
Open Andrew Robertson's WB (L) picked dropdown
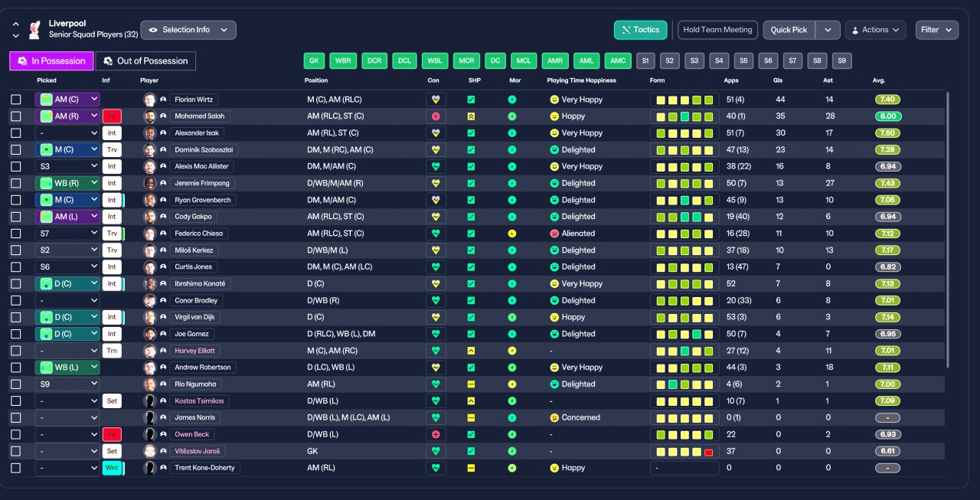pyautogui.click(x=67, y=368)
